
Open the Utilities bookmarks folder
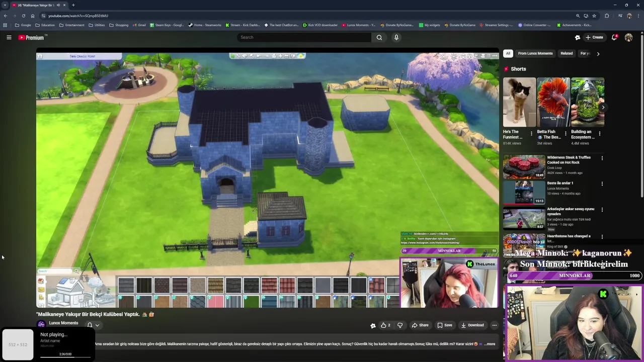97,25
